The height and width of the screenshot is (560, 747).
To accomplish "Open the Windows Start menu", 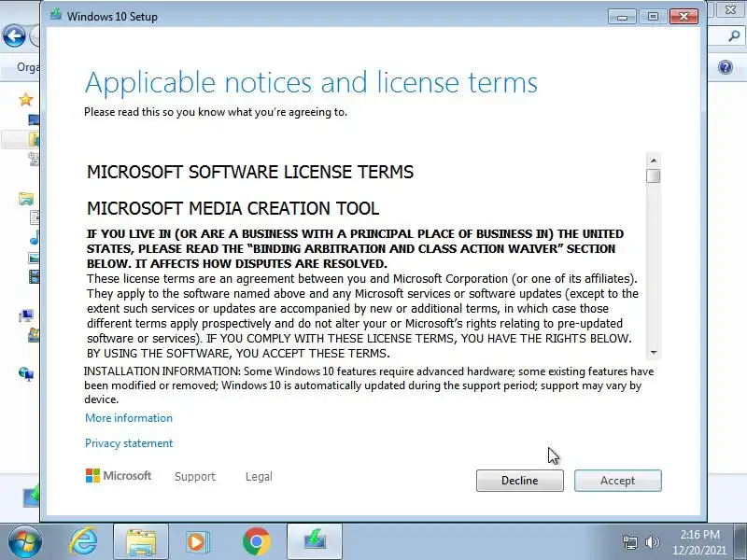I will (x=24, y=542).
